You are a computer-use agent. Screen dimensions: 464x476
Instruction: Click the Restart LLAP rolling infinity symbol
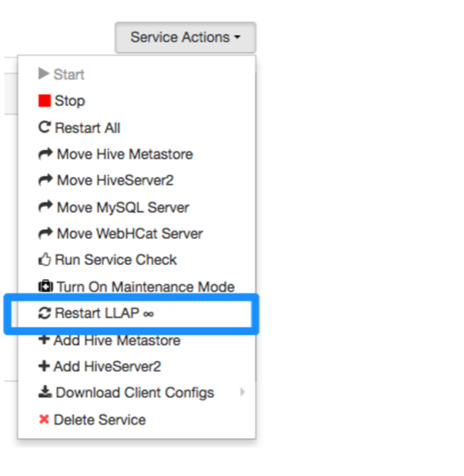148,314
